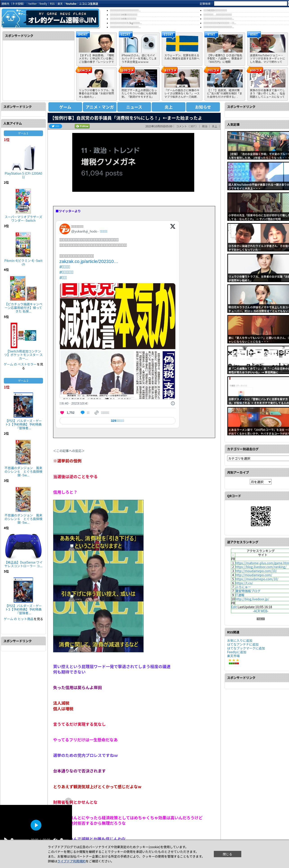289x868 pixels.
Task: Open the zakzak.co.jp article link in the tweet
Action: tap(89, 261)
